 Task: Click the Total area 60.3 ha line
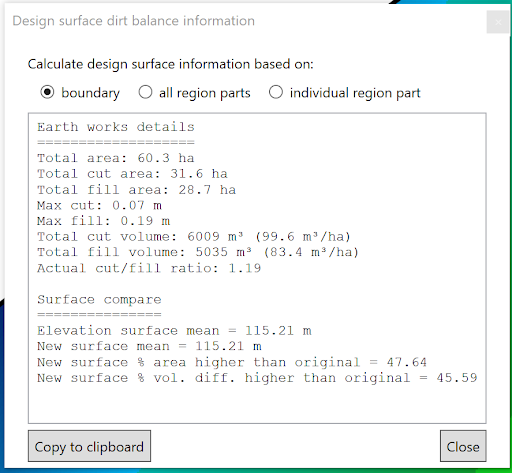click(x=116, y=158)
